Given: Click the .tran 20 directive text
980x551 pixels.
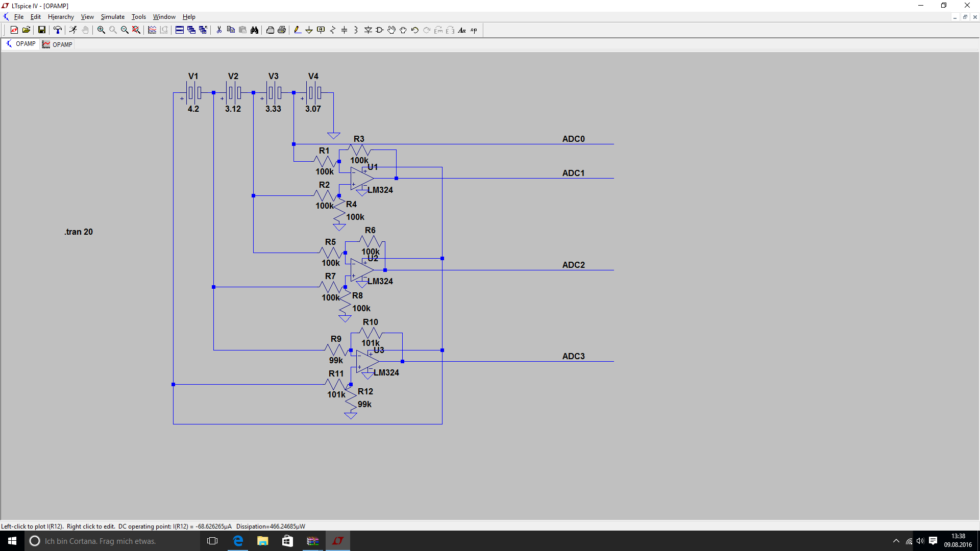Looking at the screenshot, I should (79, 232).
